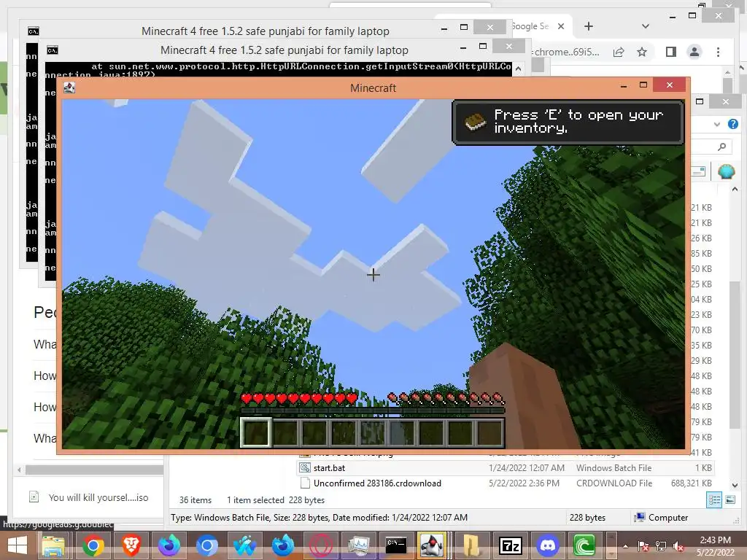The height and width of the screenshot is (560, 747).
Task: Open the Waterfox taskbar icon
Action: (244, 545)
